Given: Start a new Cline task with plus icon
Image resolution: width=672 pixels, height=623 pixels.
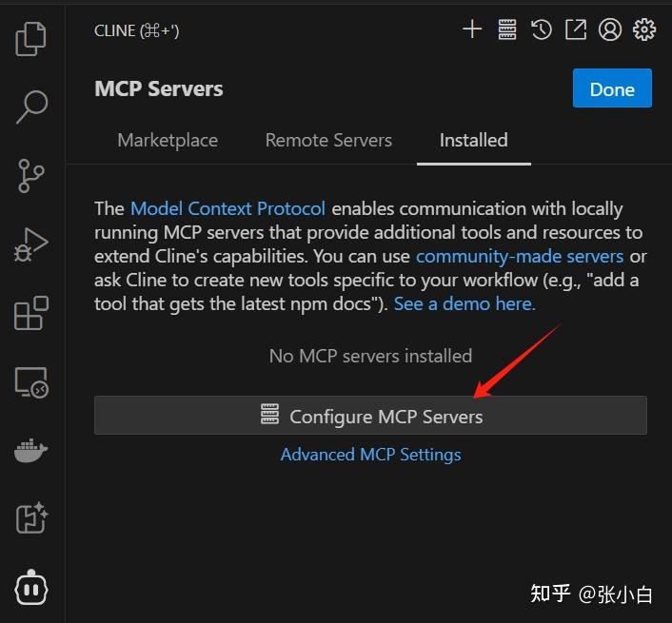Looking at the screenshot, I should pos(472,29).
